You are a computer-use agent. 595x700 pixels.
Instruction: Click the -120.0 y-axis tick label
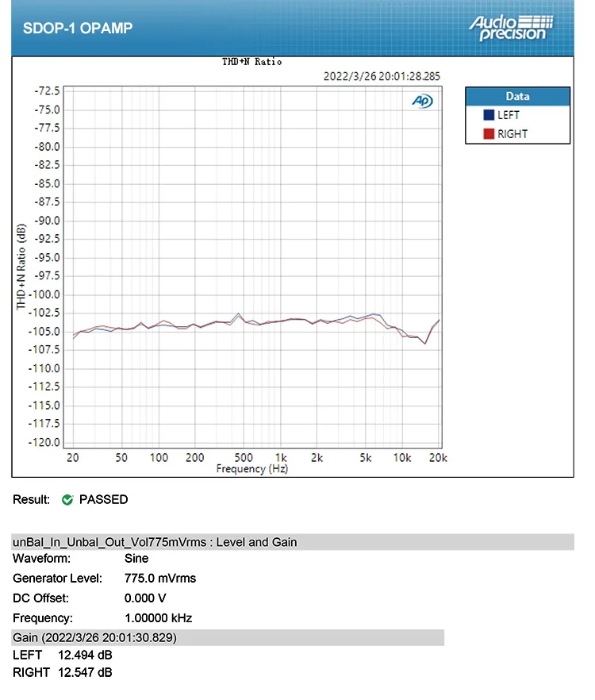coord(44,442)
